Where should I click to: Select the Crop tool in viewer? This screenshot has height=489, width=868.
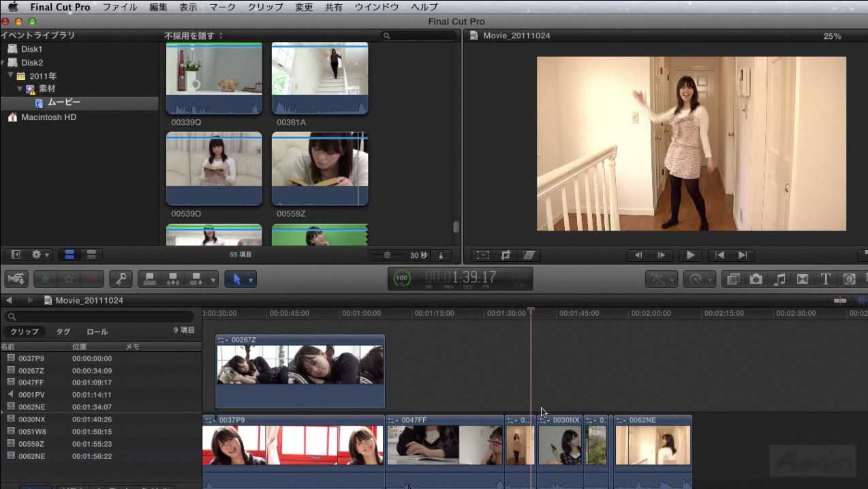pos(506,255)
